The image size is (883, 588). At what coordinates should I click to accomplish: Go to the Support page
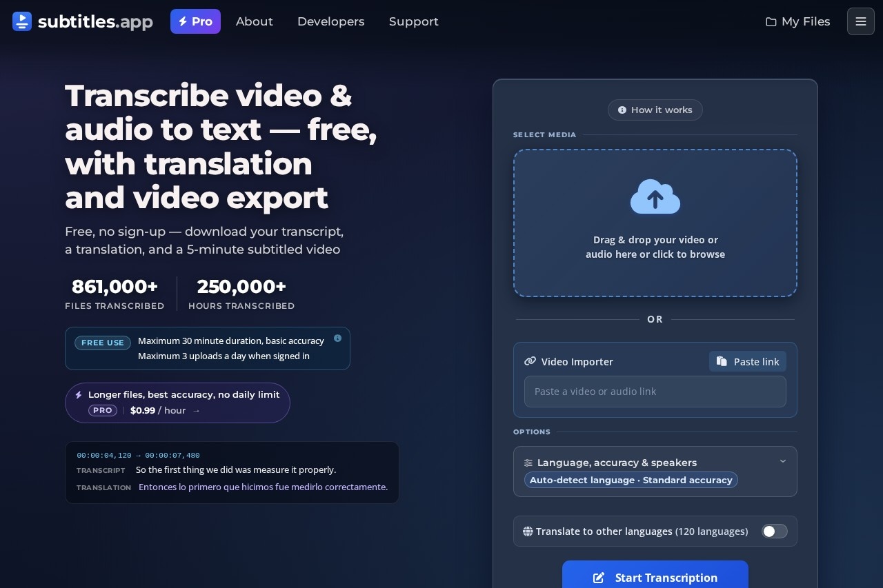414,21
